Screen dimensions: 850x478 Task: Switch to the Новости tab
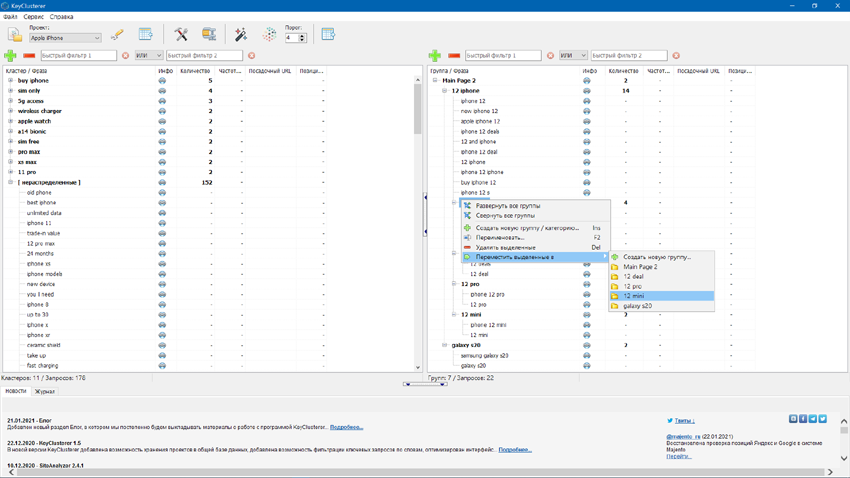[16, 391]
